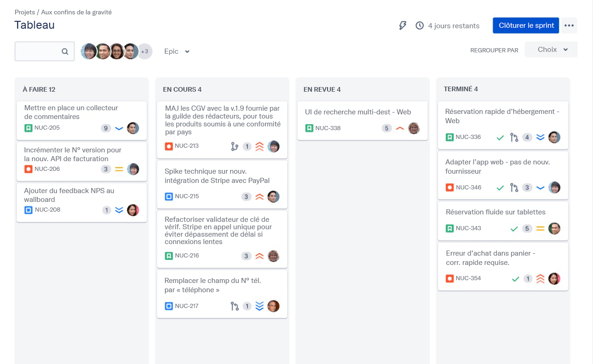Click the green checkmark on NUC-336
Viewport: 593px width, 364px height.
(500, 138)
